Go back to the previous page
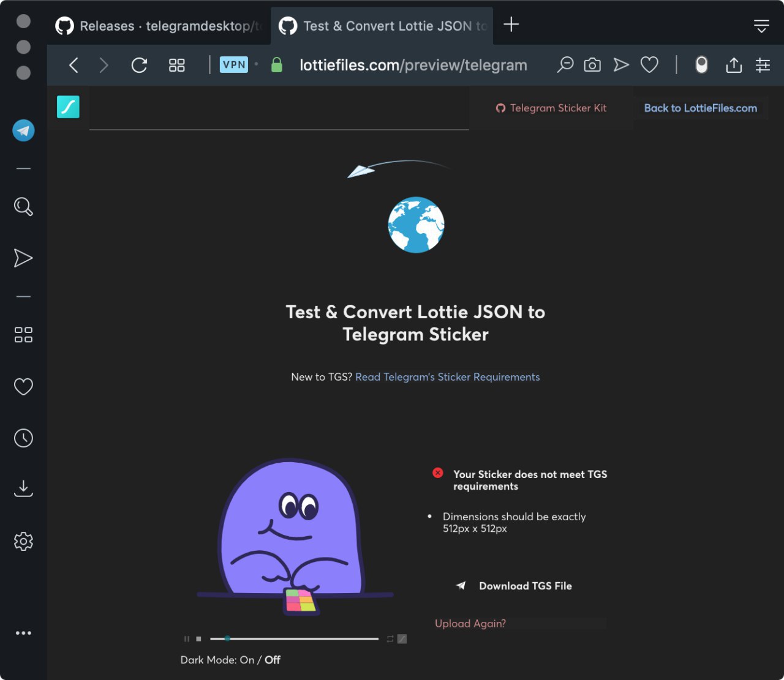 (x=73, y=65)
